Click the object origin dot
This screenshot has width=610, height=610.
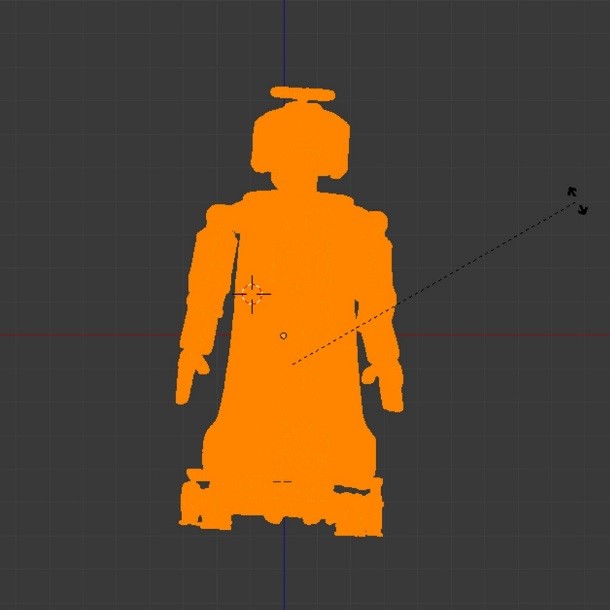[x=283, y=336]
